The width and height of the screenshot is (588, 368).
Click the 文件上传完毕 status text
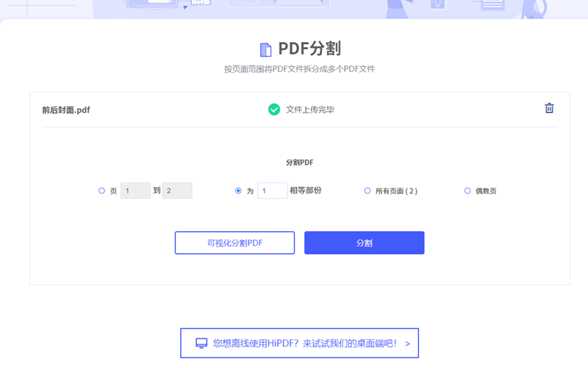coord(310,110)
